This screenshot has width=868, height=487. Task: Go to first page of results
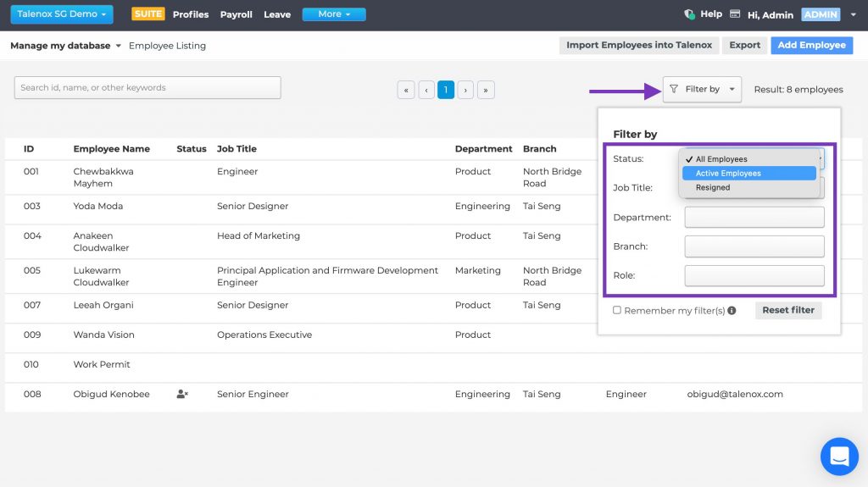406,90
